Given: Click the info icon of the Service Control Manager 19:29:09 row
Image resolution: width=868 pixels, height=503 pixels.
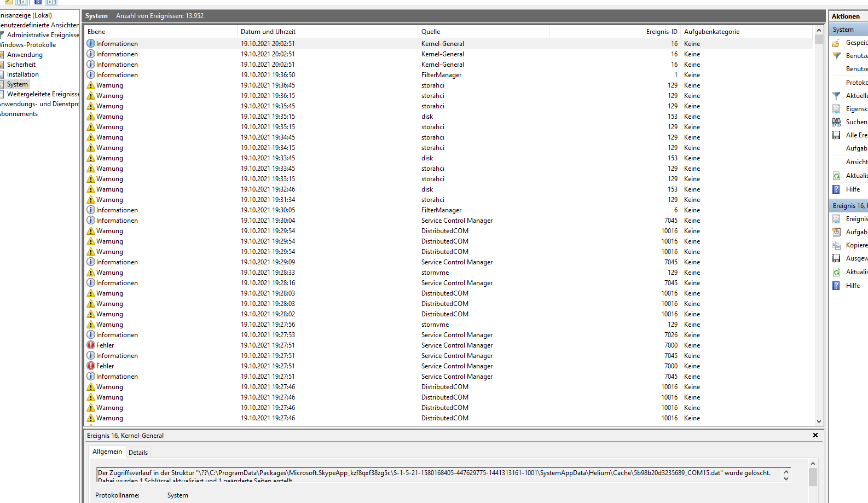Looking at the screenshot, I should [91, 262].
